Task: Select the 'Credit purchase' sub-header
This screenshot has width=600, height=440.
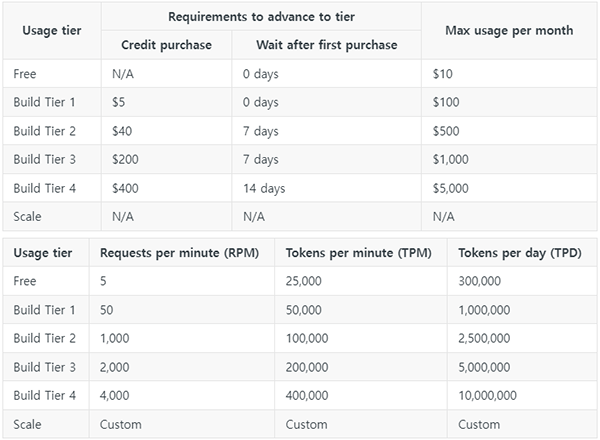Action: [x=166, y=45]
